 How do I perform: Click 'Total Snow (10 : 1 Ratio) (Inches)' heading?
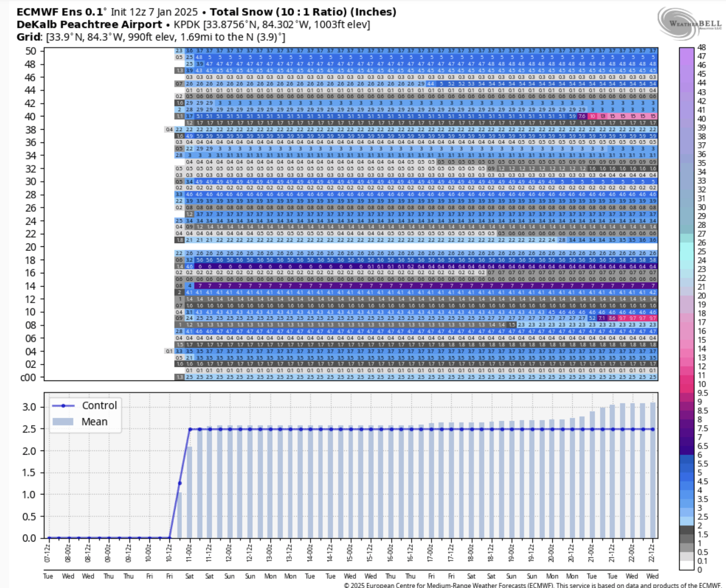click(303, 12)
